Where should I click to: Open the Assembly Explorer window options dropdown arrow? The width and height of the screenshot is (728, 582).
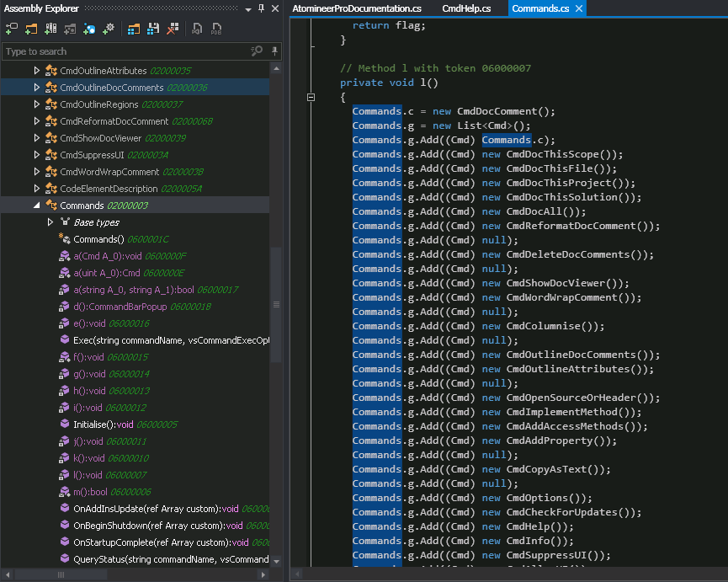tap(248, 8)
